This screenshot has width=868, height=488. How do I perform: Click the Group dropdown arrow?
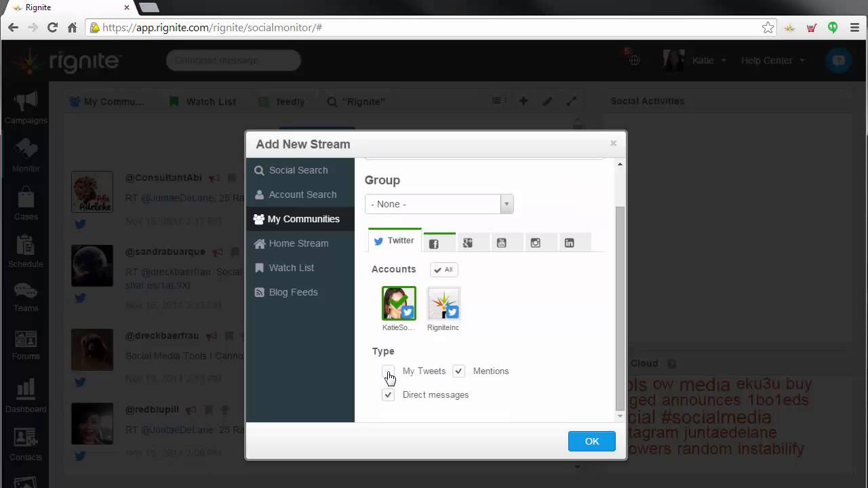pyautogui.click(x=507, y=204)
